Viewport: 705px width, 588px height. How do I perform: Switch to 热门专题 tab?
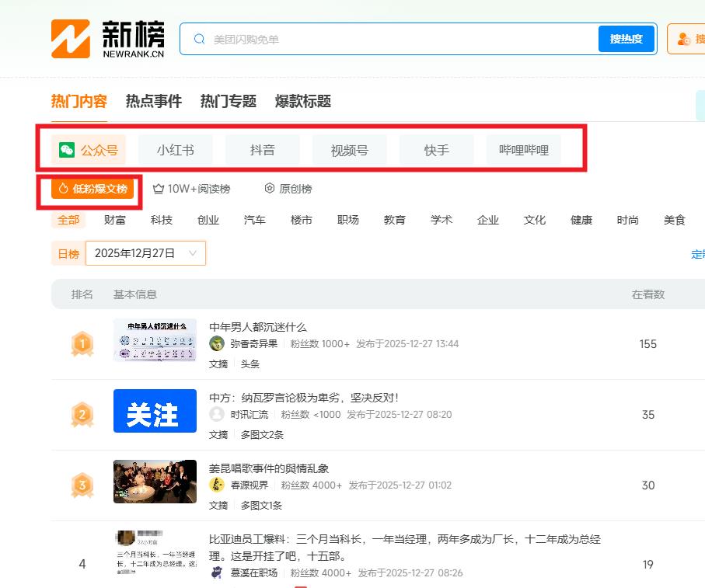[229, 101]
